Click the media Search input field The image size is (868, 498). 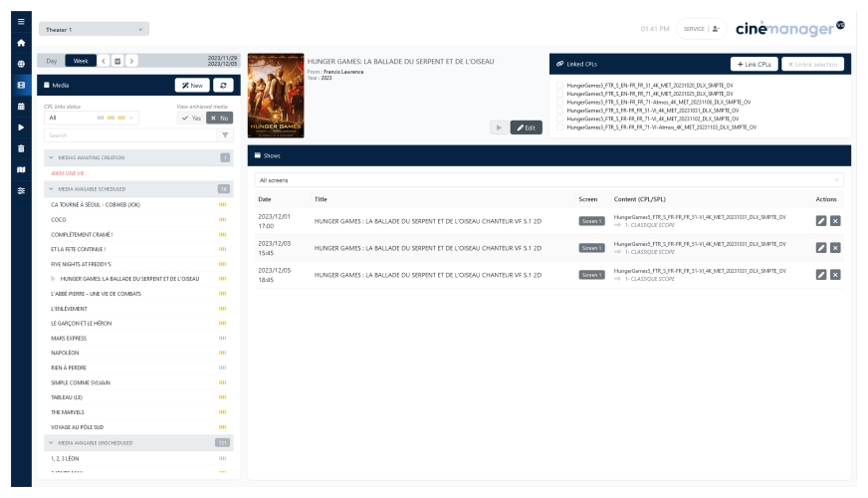click(x=129, y=134)
